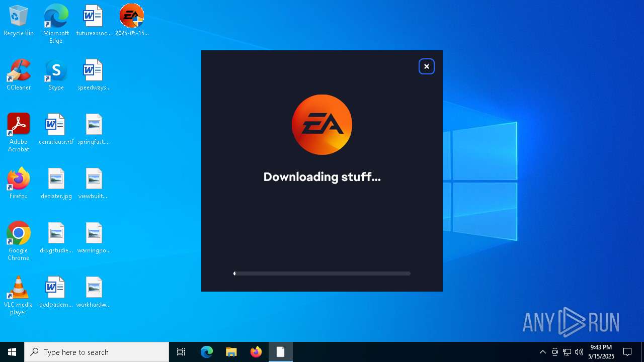Open the notification center
This screenshot has height=362, width=644.
tap(627, 352)
